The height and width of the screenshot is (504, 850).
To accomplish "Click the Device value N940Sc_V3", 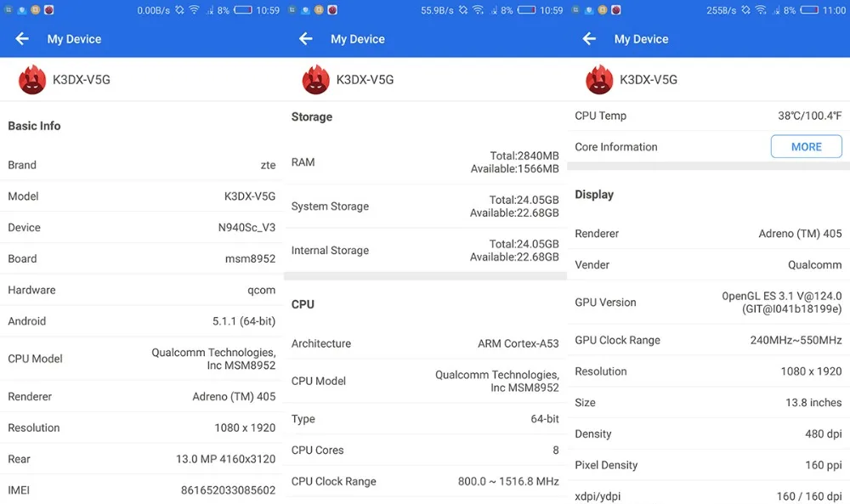I will pos(246,228).
